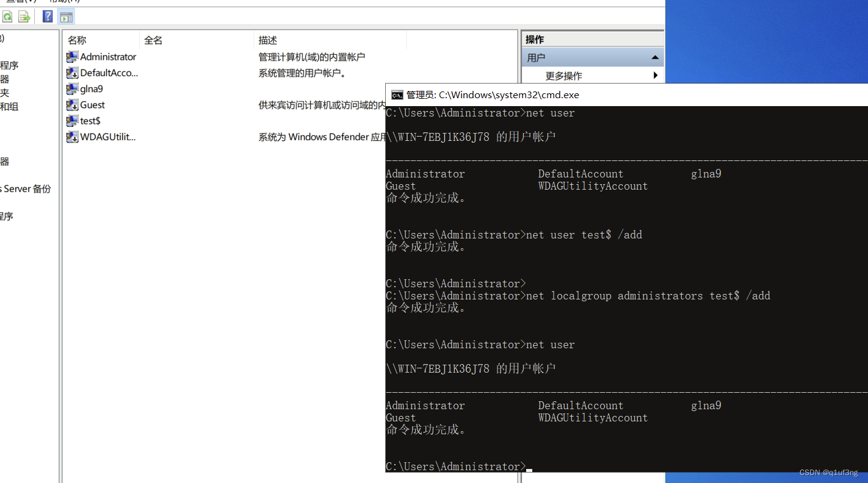Screen dimensions: 868x483
Task: Toggle the Show/Hide Action Pane toolbar icon
Action: (66, 17)
